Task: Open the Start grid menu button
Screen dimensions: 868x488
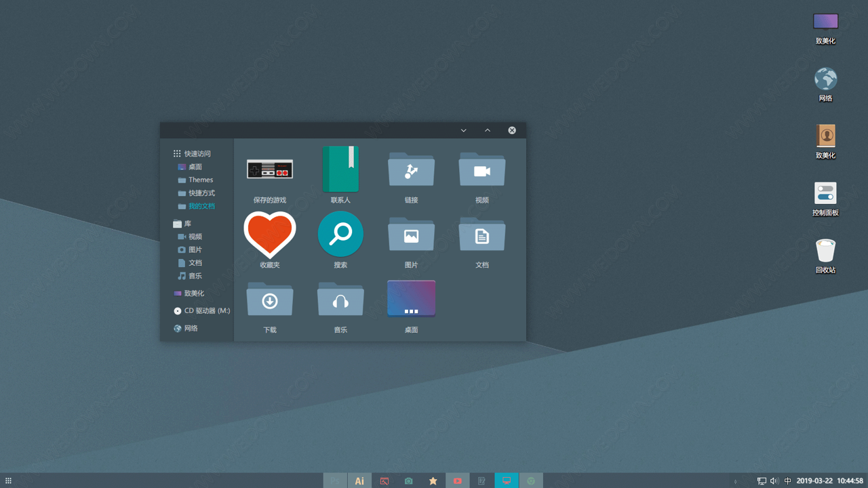Action: click(x=8, y=481)
